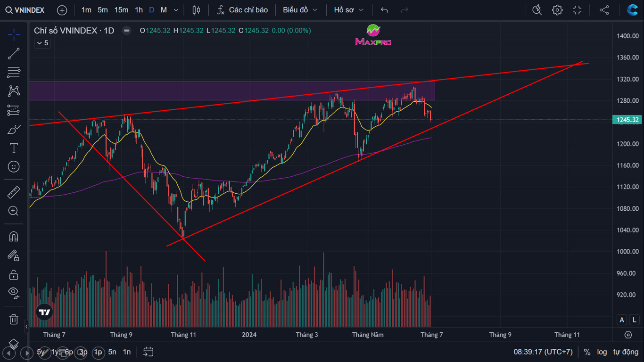Set date range to 1n
644x362 pixels.
(x=127, y=352)
